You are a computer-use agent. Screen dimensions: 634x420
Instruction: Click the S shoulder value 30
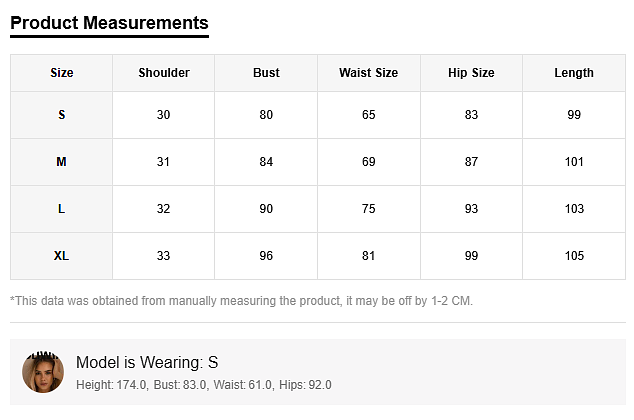click(164, 115)
